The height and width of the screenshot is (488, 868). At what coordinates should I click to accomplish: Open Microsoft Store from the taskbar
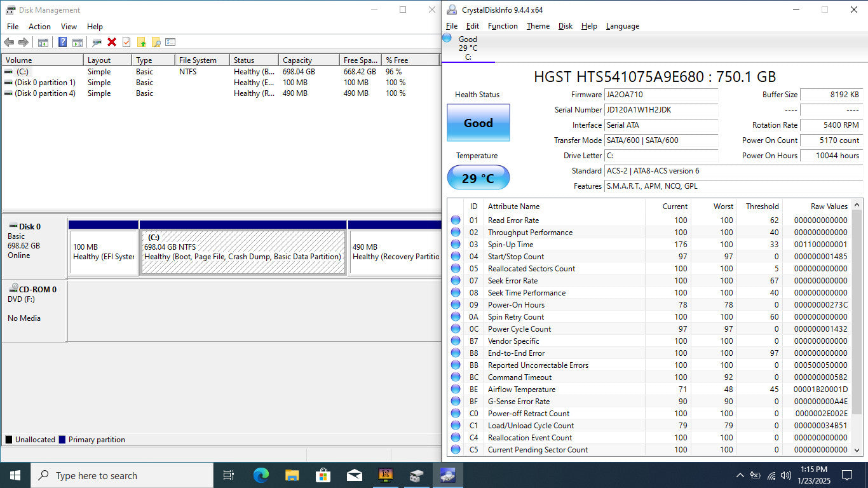pyautogui.click(x=323, y=475)
